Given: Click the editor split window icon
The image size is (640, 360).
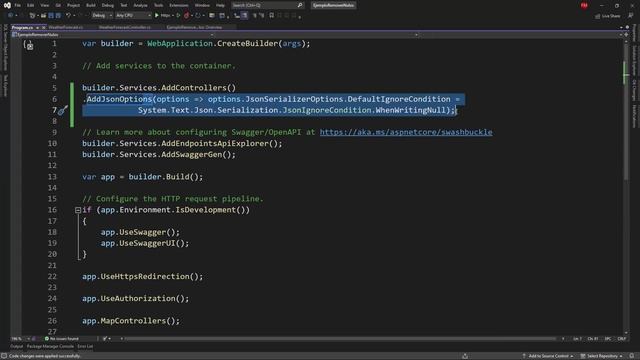Looking at the screenshot, I should coord(627,35).
